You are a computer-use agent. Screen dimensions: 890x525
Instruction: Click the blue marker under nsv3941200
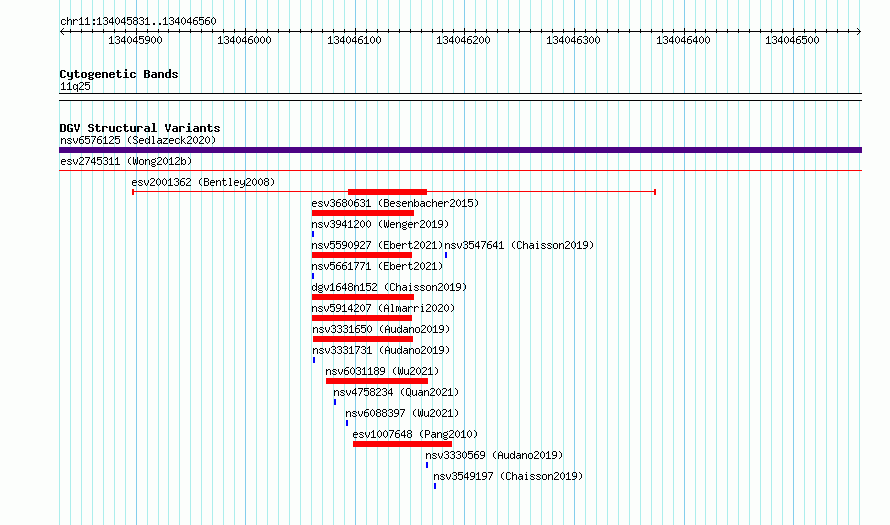point(313,234)
